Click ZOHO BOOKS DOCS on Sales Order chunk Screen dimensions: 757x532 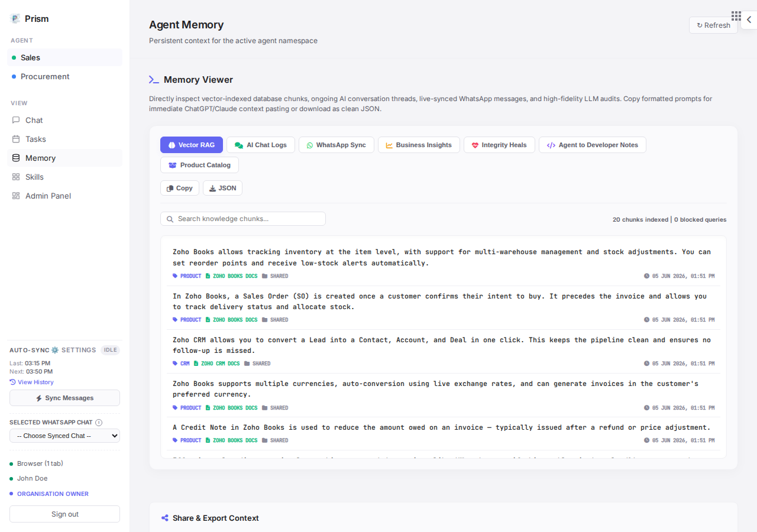(x=231, y=320)
